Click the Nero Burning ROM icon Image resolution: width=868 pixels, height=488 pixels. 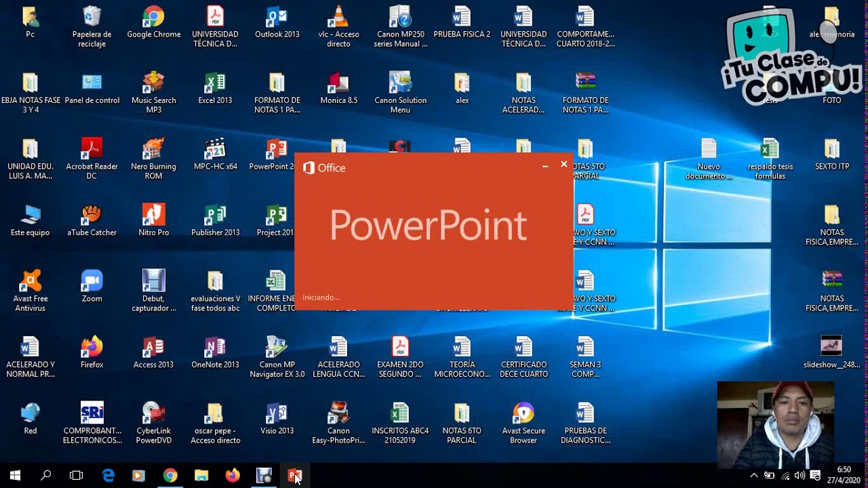coord(153,159)
